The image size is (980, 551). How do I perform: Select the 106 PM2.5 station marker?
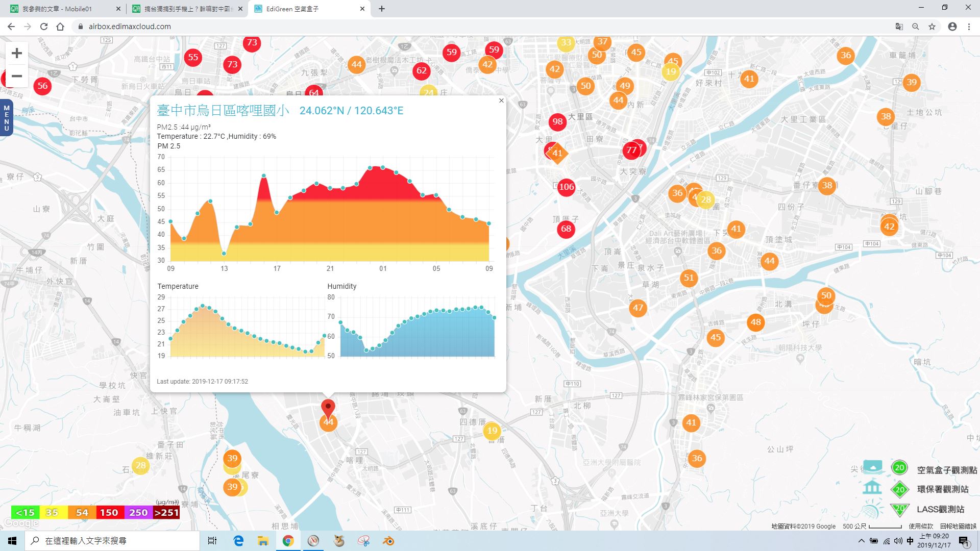566,187
